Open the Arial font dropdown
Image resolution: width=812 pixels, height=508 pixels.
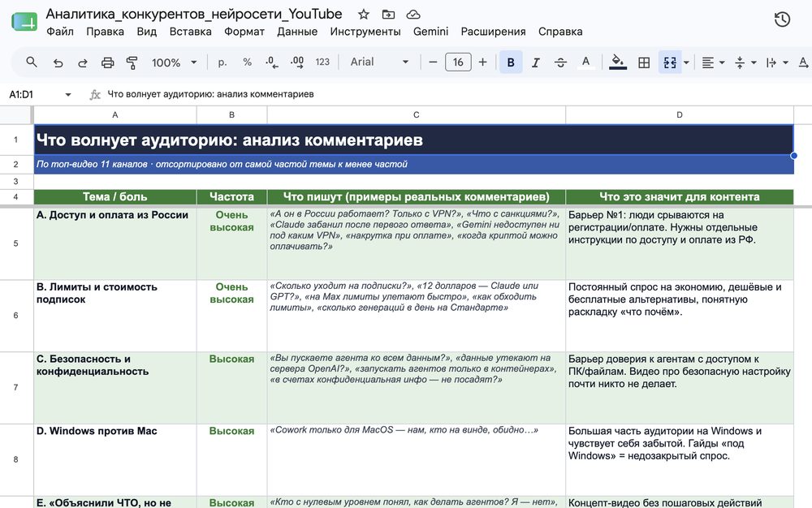[x=379, y=62]
